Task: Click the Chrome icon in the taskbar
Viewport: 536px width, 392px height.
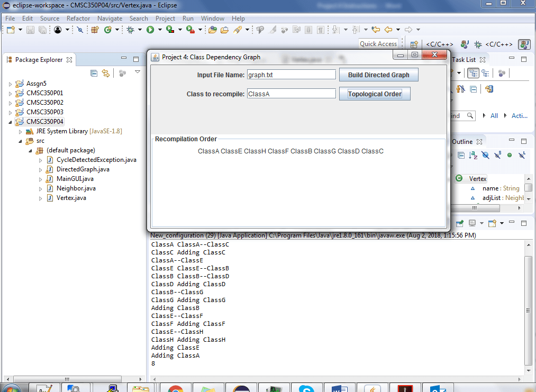Action: coord(175,389)
